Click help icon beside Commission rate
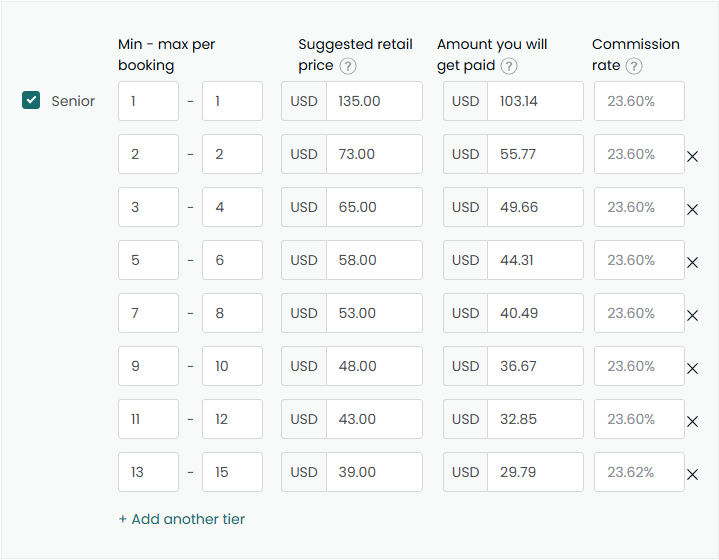This screenshot has width=719, height=560. [634, 66]
